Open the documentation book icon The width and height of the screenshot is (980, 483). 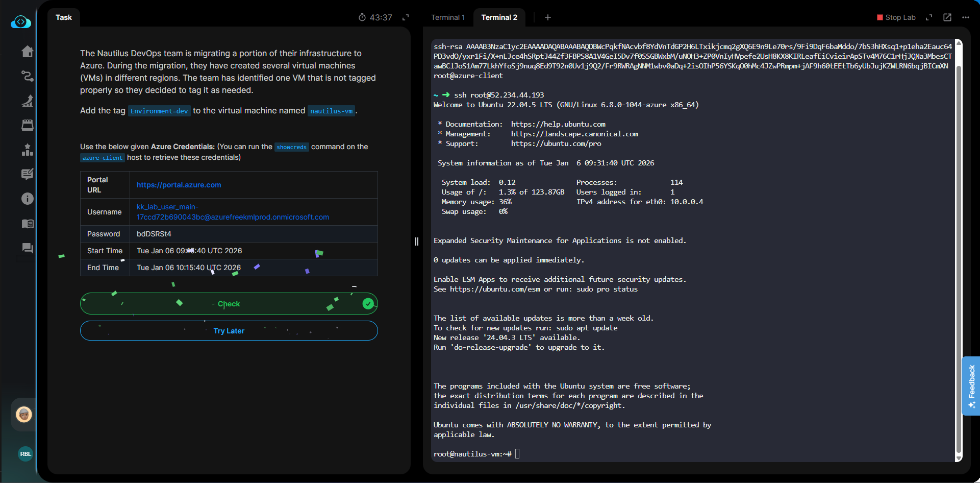28,224
